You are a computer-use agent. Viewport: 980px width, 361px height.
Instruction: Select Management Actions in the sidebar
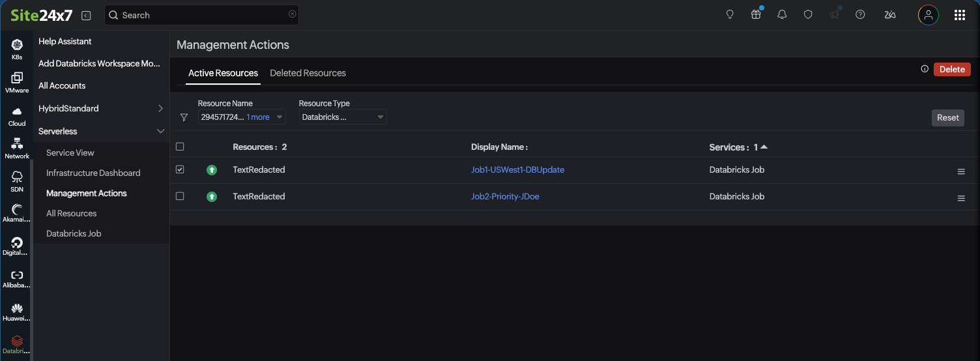pyautogui.click(x=87, y=193)
